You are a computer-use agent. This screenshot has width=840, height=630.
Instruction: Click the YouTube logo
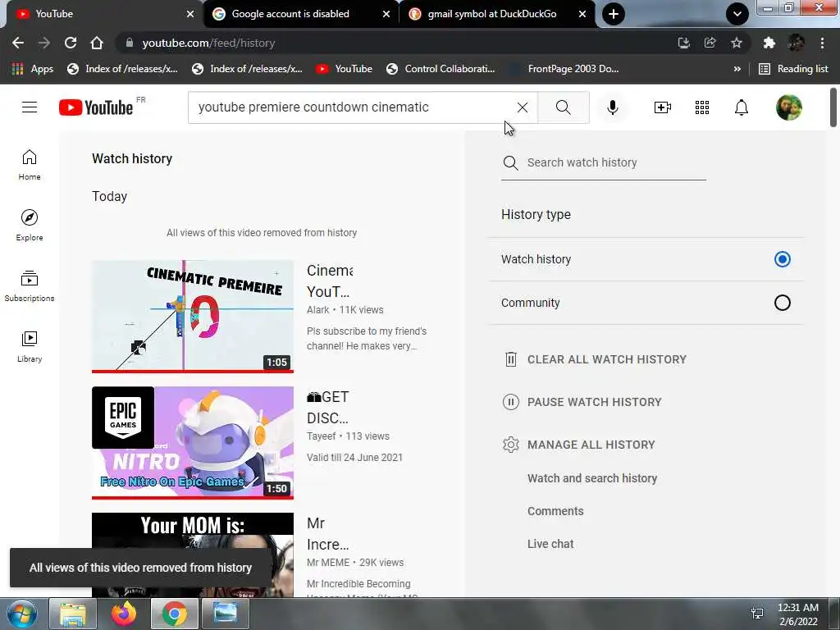(97, 107)
